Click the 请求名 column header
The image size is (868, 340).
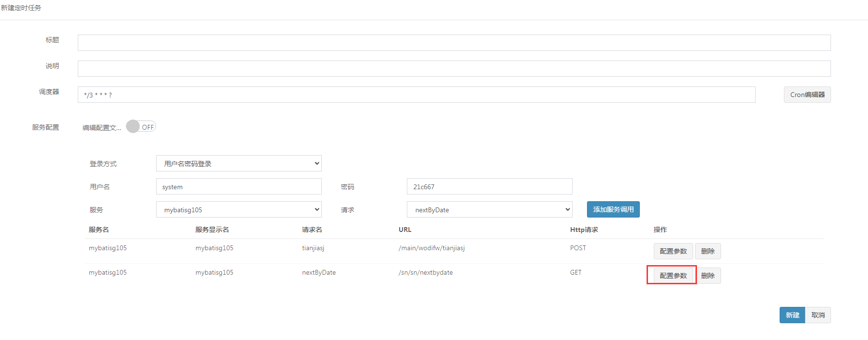(312, 230)
